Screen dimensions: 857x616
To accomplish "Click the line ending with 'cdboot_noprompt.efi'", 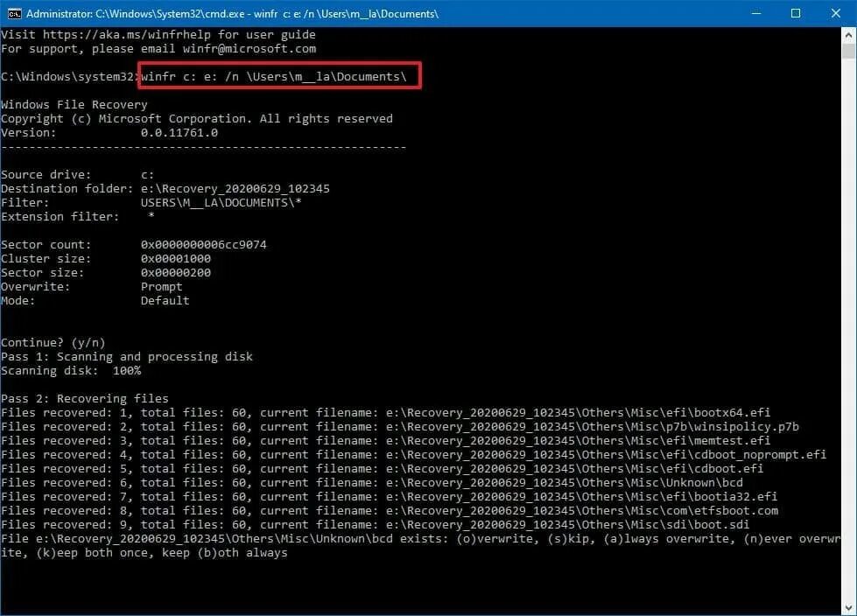I will pos(414,455).
